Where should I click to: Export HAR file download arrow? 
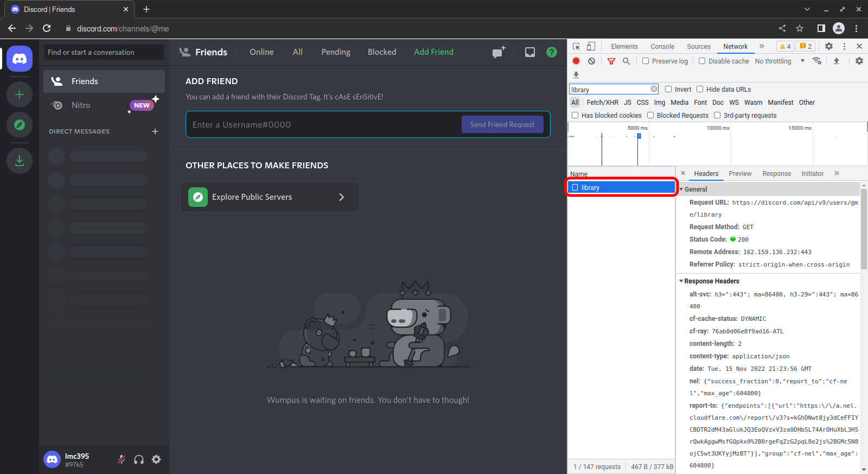(576, 75)
